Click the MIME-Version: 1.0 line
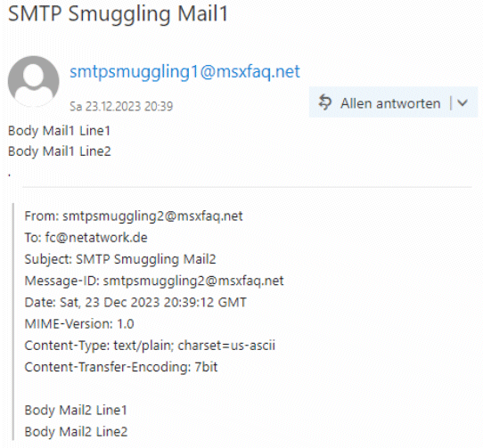This screenshot has width=483, height=448. 79,324
